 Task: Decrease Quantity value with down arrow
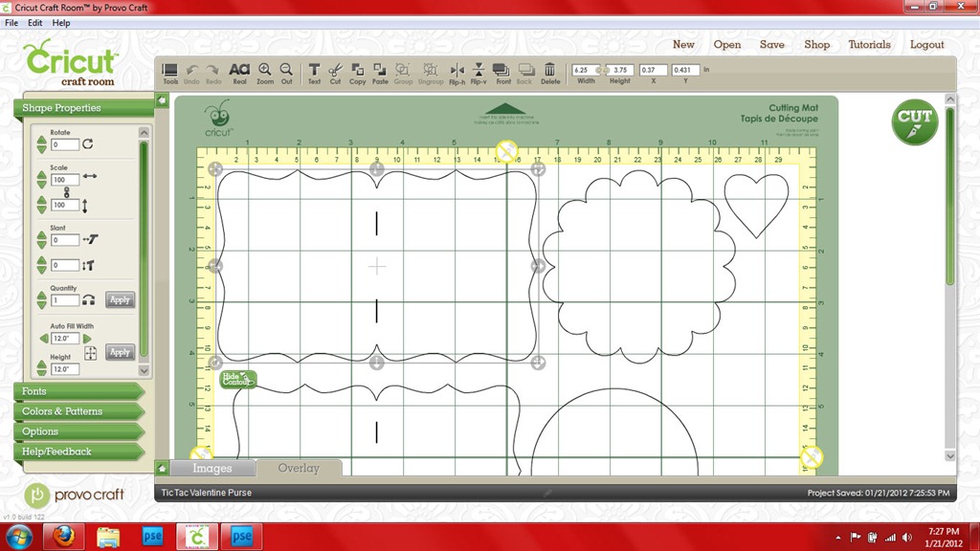point(41,304)
